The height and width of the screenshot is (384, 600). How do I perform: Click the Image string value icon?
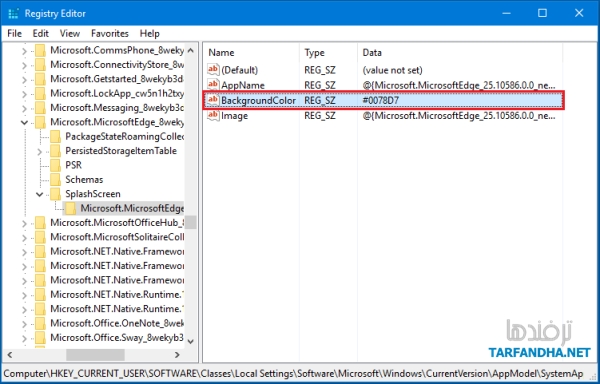[x=213, y=115]
